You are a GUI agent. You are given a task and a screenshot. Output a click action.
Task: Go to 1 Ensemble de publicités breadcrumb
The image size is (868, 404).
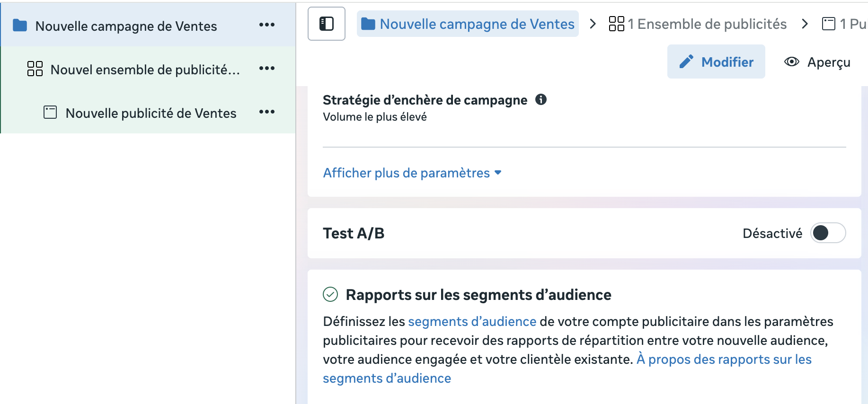698,24
